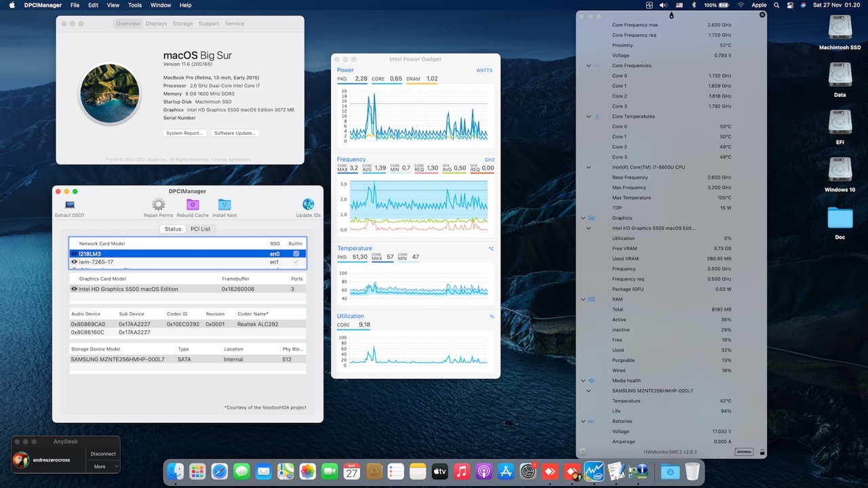Toggle eye icon for I218LM3 row
The image size is (868, 488).
74,253
